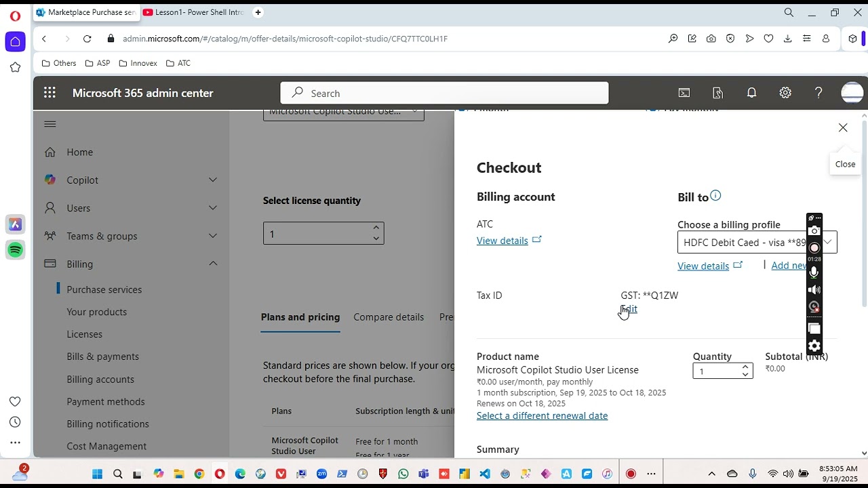Open Opera search tabs magnifier
The width and height of the screenshot is (868, 488).
pyautogui.click(x=789, y=12)
